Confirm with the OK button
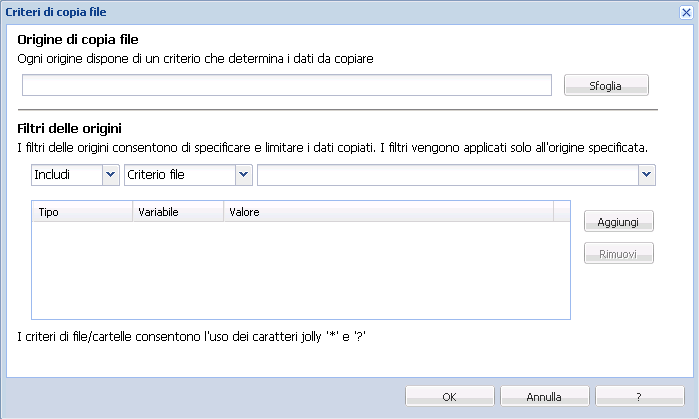699x419 pixels. 449,397
